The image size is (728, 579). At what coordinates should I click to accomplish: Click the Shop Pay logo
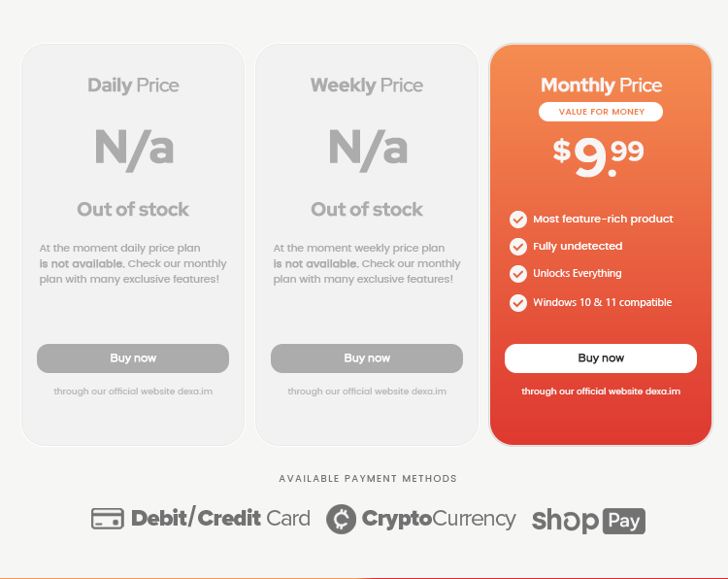point(588,521)
